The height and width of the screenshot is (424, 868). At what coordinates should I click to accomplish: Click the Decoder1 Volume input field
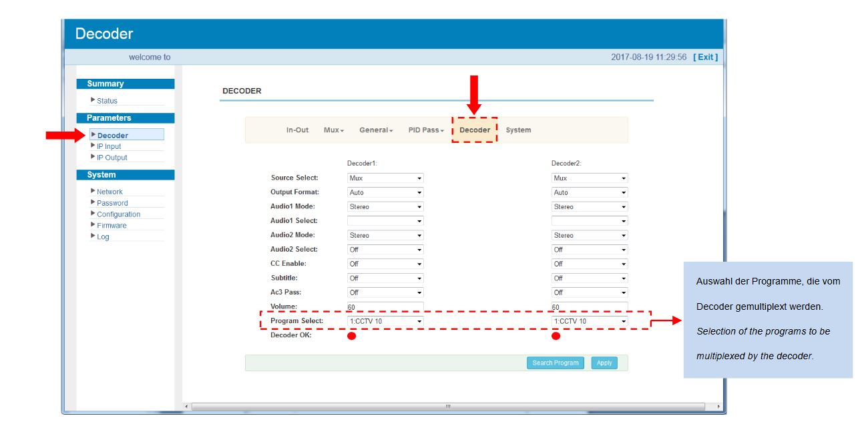pos(385,307)
